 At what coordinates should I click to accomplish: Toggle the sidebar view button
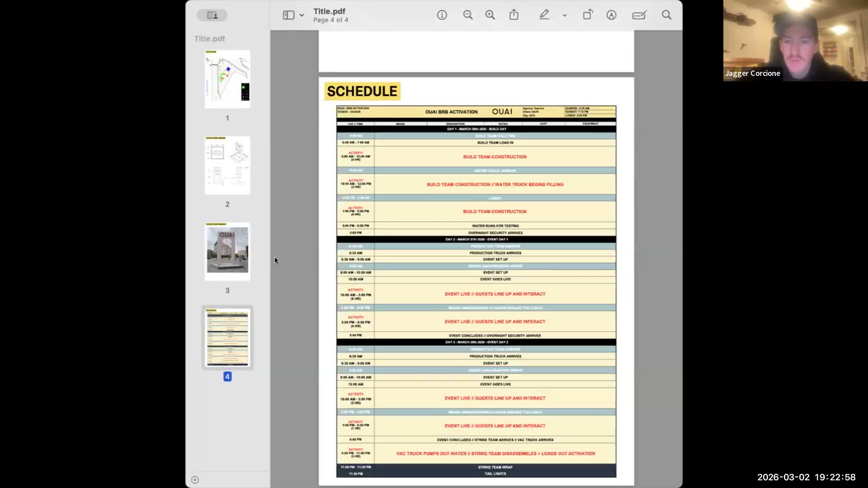tap(288, 15)
